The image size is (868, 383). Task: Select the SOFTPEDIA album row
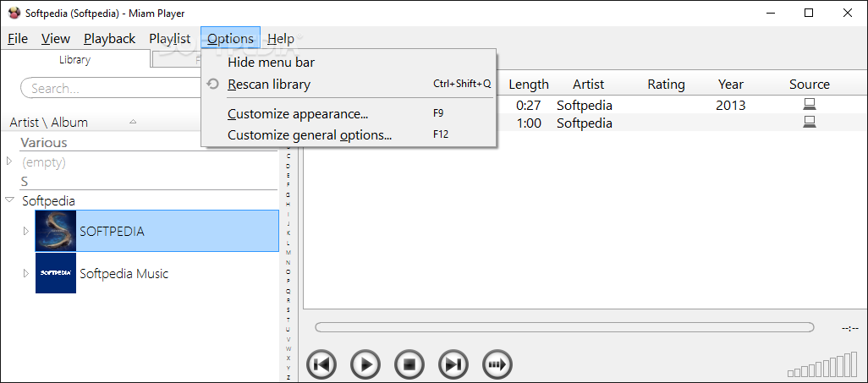(x=157, y=231)
